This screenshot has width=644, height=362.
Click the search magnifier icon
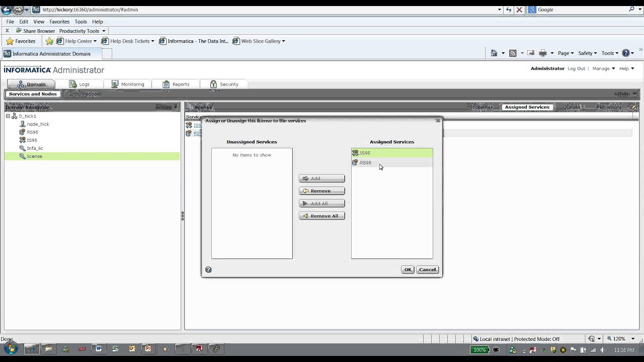pyautogui.click(x=632, y=10)
